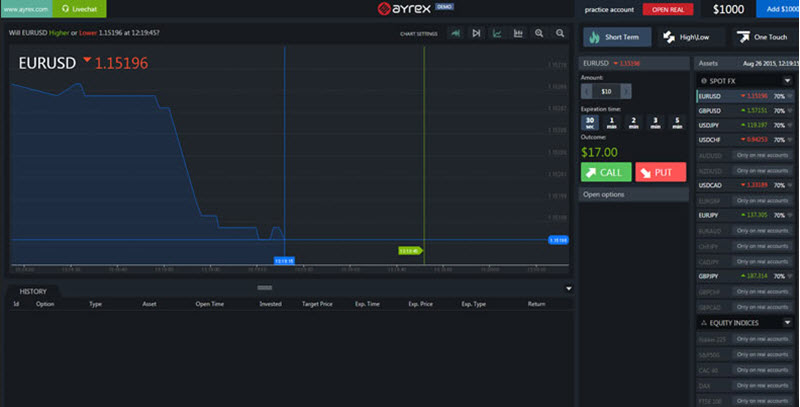Expand USDCHF row dropdown arrow

[x=790, y=140]
